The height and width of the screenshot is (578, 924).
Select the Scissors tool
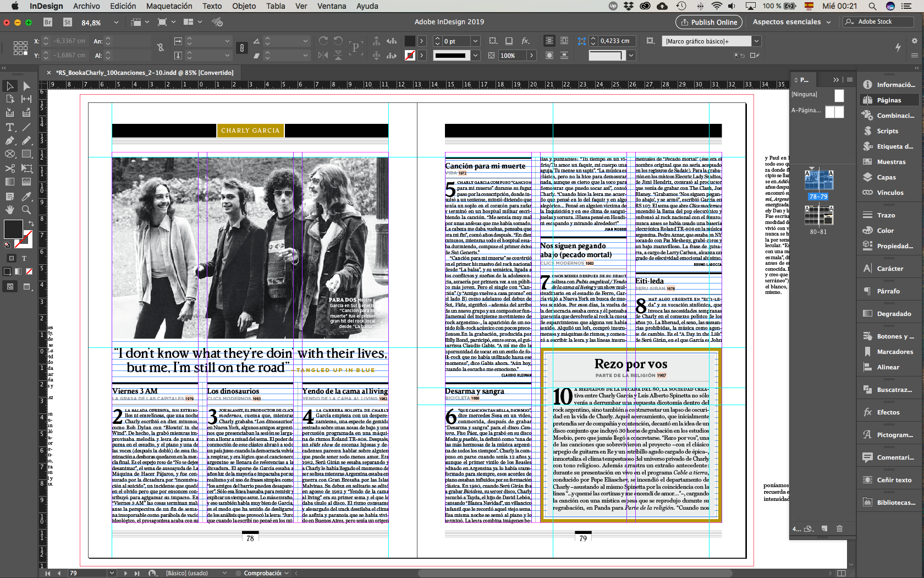tap(10, 168)
